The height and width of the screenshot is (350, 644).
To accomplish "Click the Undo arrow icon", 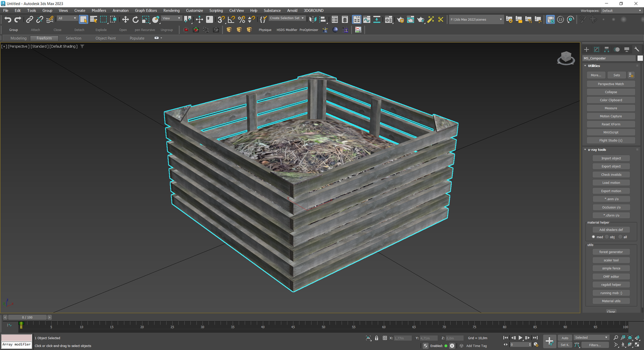I will pos(8,20).
